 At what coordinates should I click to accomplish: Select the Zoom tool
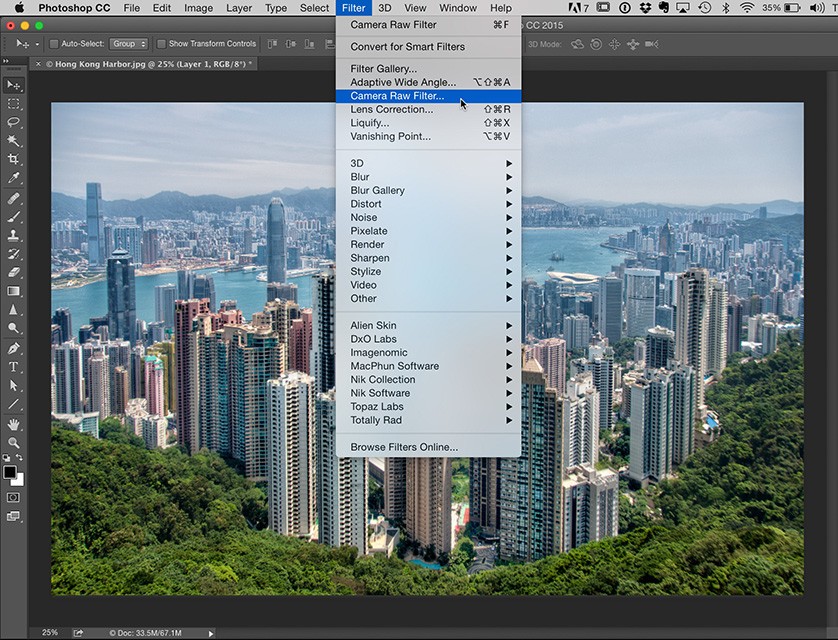point(14,440)
